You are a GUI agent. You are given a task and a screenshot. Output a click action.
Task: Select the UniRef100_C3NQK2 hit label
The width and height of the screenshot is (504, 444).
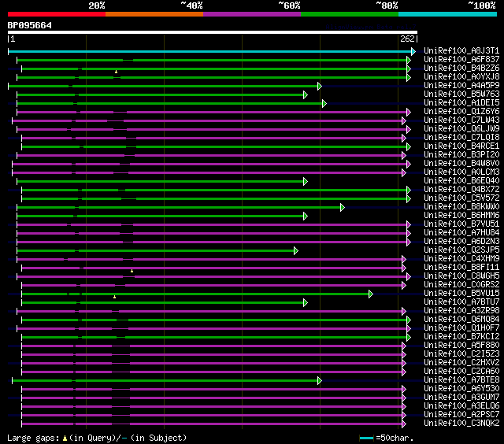[461, 423]
